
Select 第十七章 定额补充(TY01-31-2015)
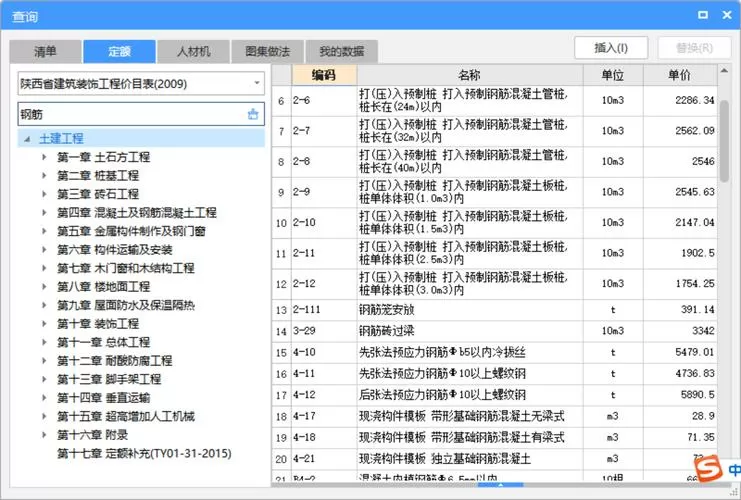[144, 453]
